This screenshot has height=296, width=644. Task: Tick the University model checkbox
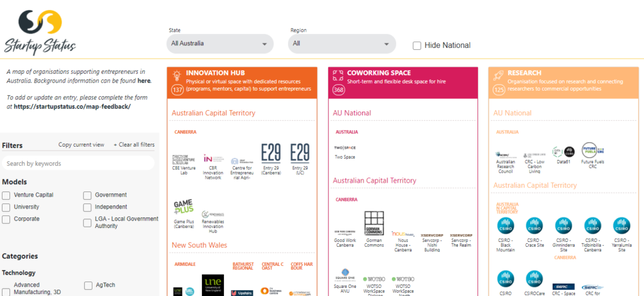(x=6, y=207)
